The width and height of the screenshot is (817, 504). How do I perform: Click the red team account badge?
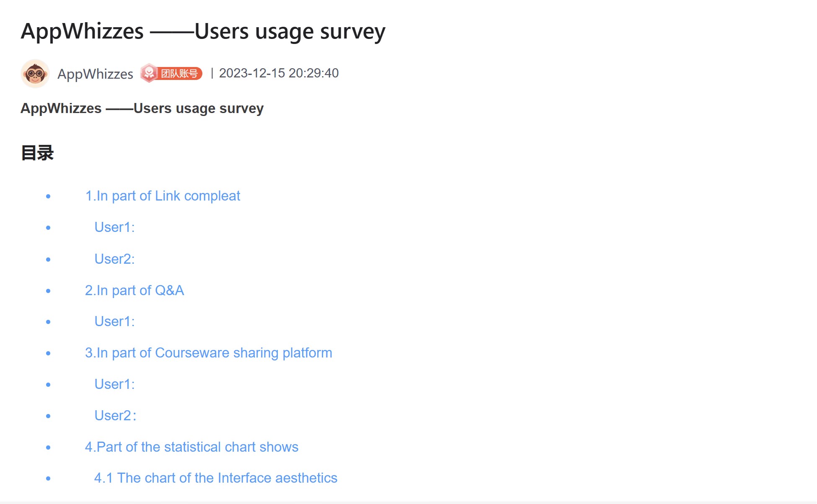[171, 73]
